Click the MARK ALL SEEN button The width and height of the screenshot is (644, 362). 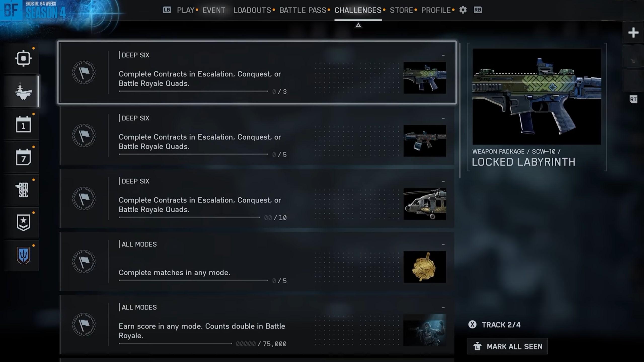tap(507, 346)
